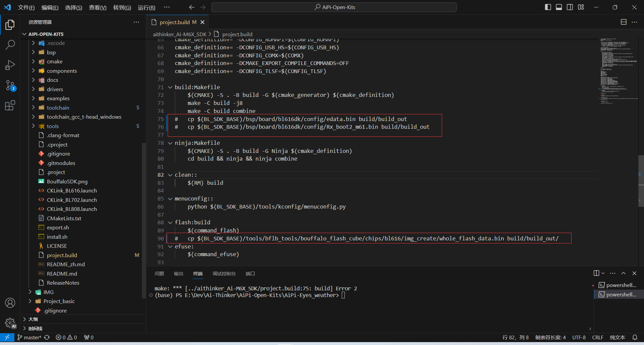Switch to the 输出 output tab
The width and height of the screenshot is (644, 345).
(178, 274)
